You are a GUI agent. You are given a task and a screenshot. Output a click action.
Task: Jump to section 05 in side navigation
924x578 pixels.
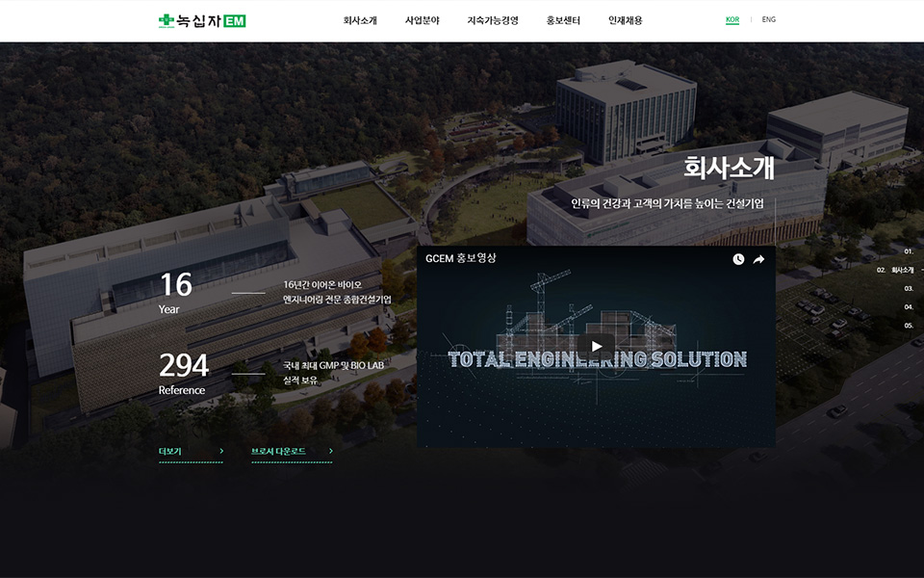[909, 326]
